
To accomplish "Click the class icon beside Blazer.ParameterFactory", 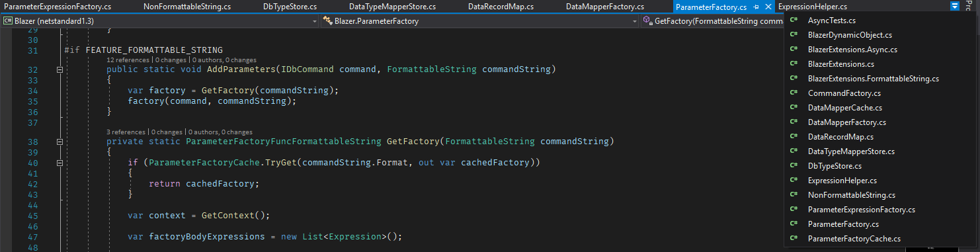I will click(x=327, y=21).
